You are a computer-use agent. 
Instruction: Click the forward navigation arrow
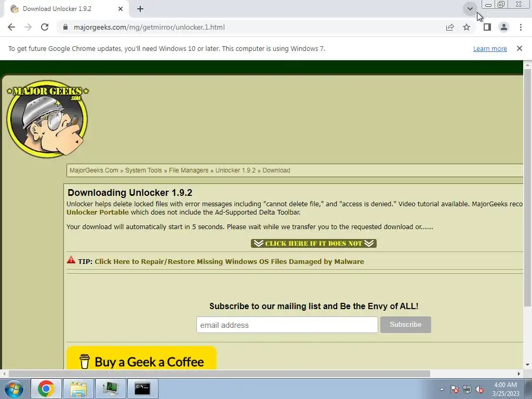(x=28, y=27)
